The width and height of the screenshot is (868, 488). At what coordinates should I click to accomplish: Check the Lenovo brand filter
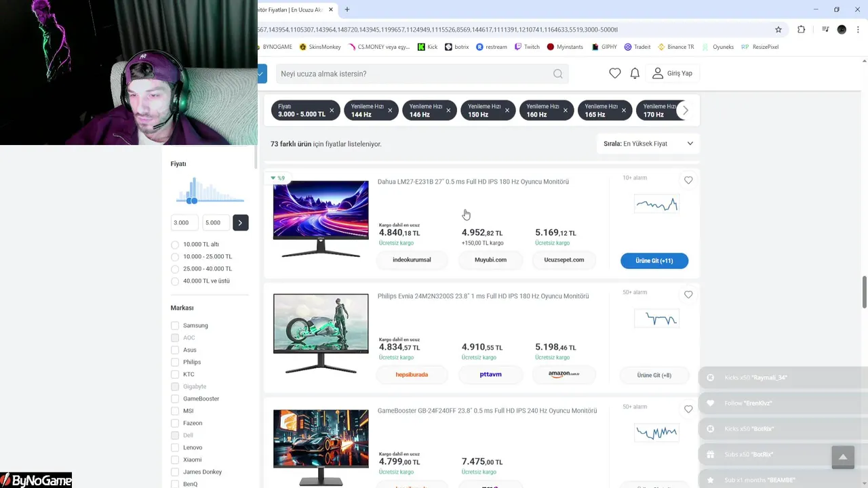pos(175,447)
